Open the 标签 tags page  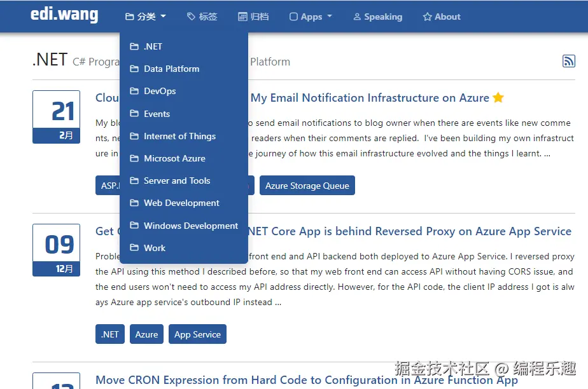tap(202, 17)
